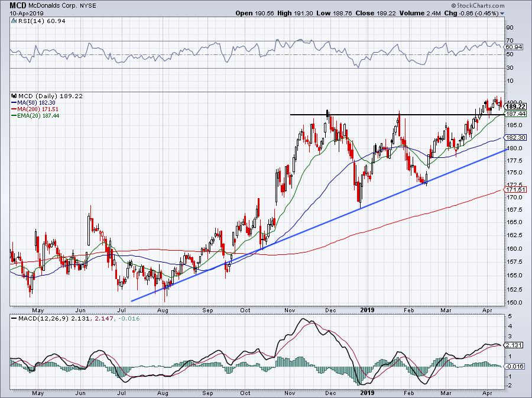Click the 5 label on MACD axis
Image resolution: width=532 pixels, height=398 pixels.
(510, 316)
